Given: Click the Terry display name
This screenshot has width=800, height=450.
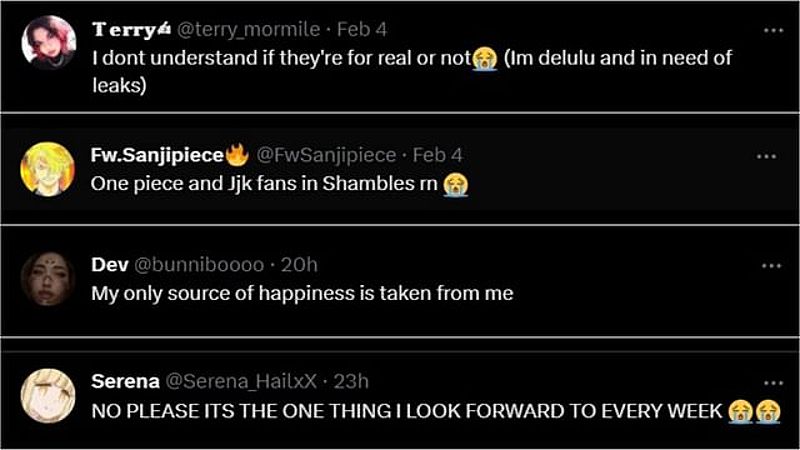Looking at the screenshot, I should [x=123, y=30].
